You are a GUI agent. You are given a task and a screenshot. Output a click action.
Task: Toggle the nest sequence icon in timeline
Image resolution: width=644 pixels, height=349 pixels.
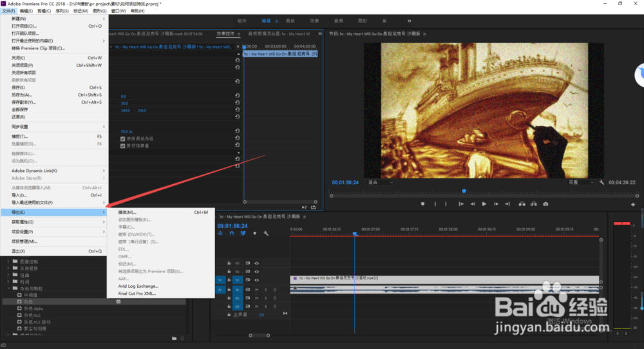pos(220,233)
